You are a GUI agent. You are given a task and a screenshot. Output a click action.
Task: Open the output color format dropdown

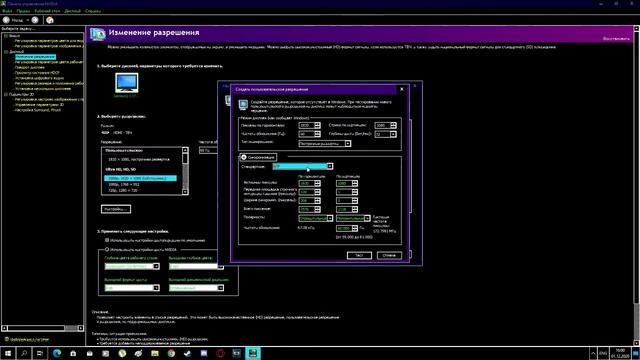click(x=132, y=288)
